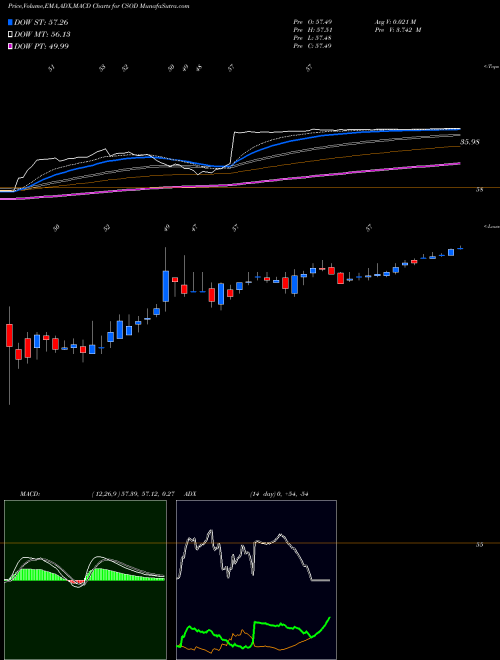Click the '<Tops' label at the upper right

click(x=491, y=67)
